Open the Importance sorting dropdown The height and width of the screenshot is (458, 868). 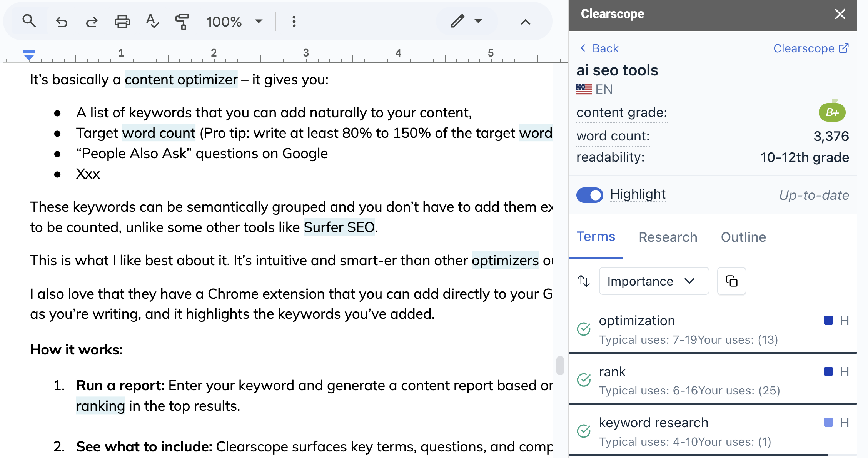[x=654, y=281]
